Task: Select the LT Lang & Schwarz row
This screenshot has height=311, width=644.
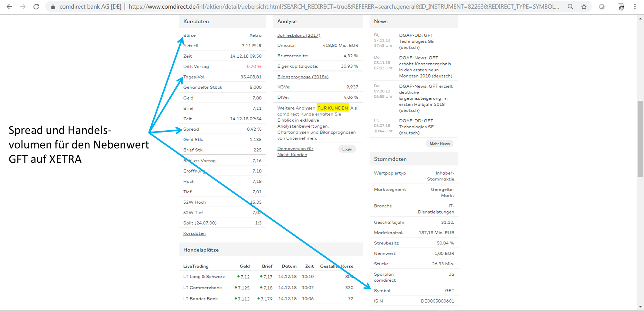Action: click(204, 277)
